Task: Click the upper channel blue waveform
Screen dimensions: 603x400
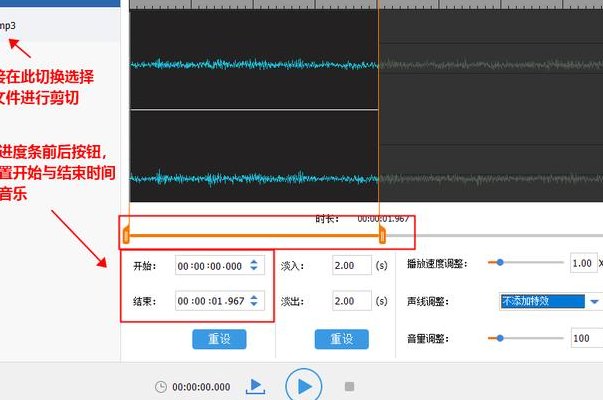Action: pos(254,64)
